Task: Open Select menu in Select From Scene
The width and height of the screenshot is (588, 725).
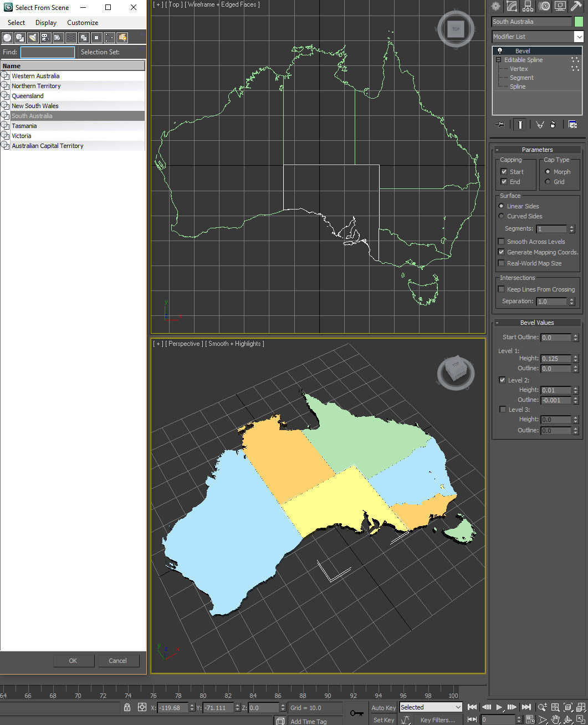Action: point(16,23)
